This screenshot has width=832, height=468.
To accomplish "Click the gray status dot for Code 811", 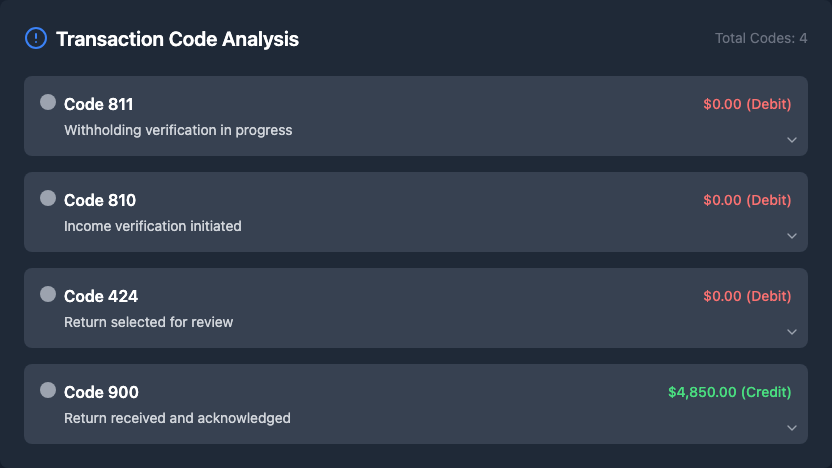I will (x=48, y=102).
